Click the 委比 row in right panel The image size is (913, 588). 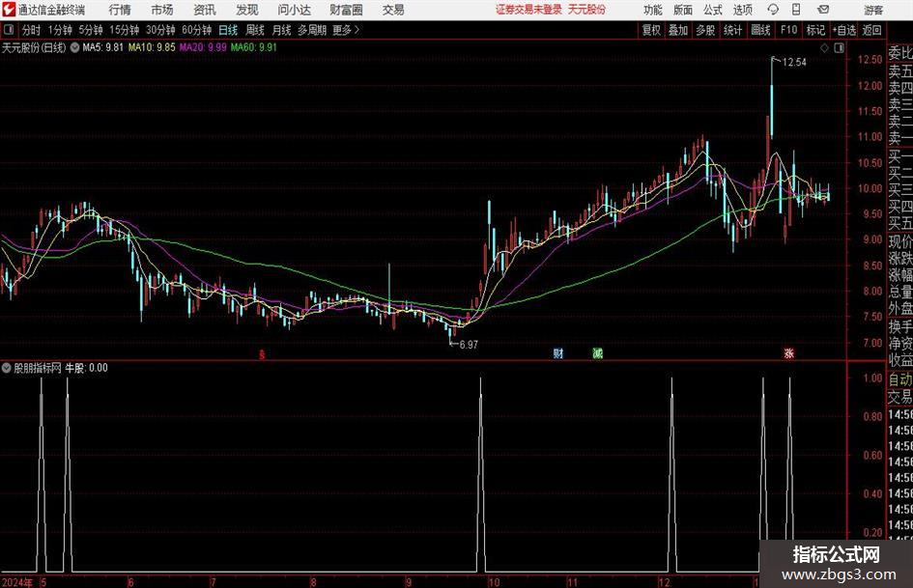click(x=900, y=53)
